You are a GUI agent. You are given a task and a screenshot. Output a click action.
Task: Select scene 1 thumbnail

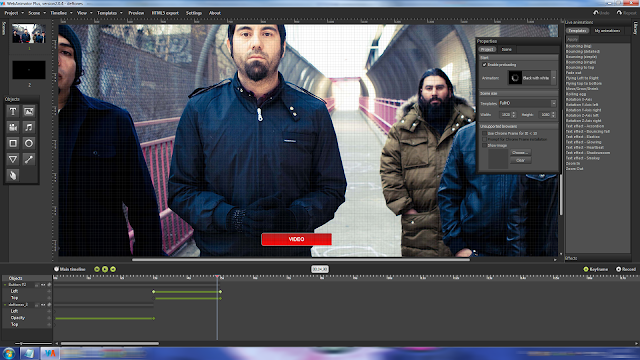coord(29,33)
